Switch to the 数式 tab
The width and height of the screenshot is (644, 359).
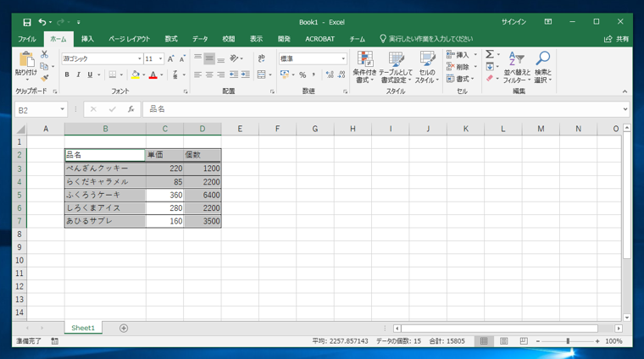(171, 39)
